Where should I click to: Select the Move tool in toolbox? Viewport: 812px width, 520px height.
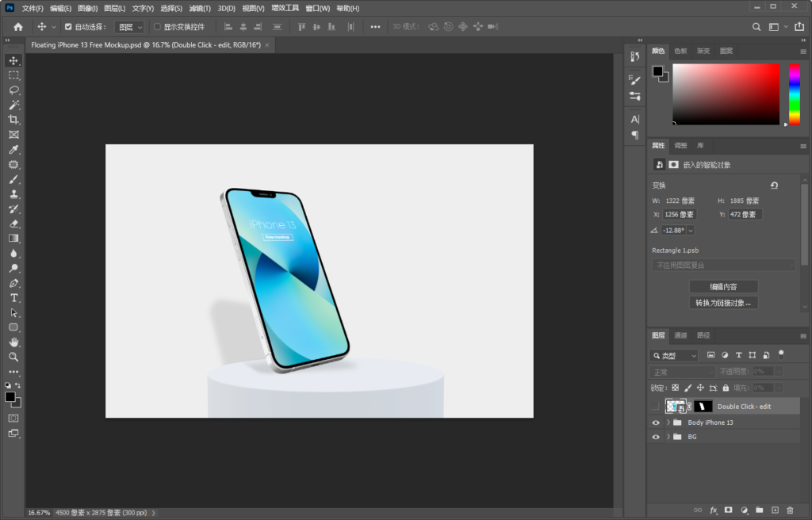13,60
